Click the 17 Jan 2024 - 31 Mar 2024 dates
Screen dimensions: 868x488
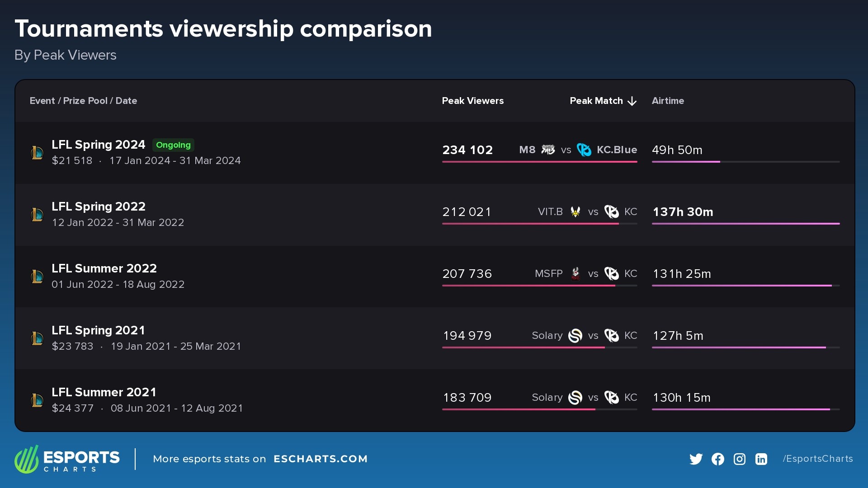click(x=175, y=161)
